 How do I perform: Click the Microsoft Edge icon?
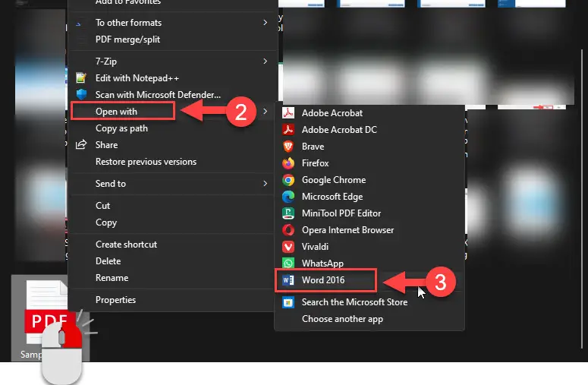click(x=288, y=197)
